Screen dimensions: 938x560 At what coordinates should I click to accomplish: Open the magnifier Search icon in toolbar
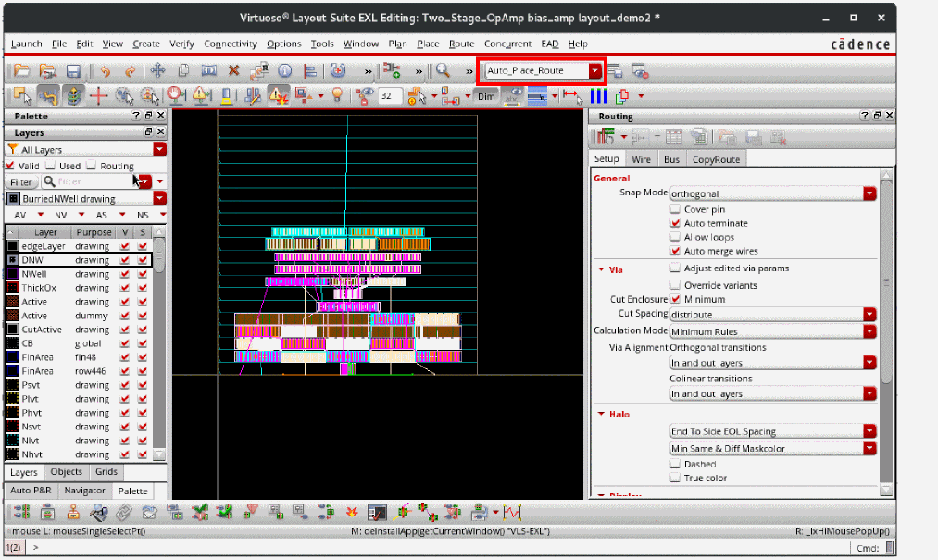[443, 70]
